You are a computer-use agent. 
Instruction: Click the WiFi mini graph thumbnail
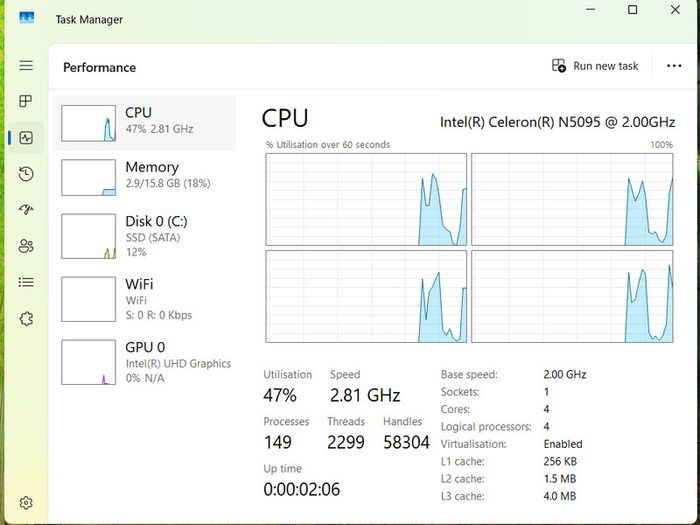[x=88, y=299]
